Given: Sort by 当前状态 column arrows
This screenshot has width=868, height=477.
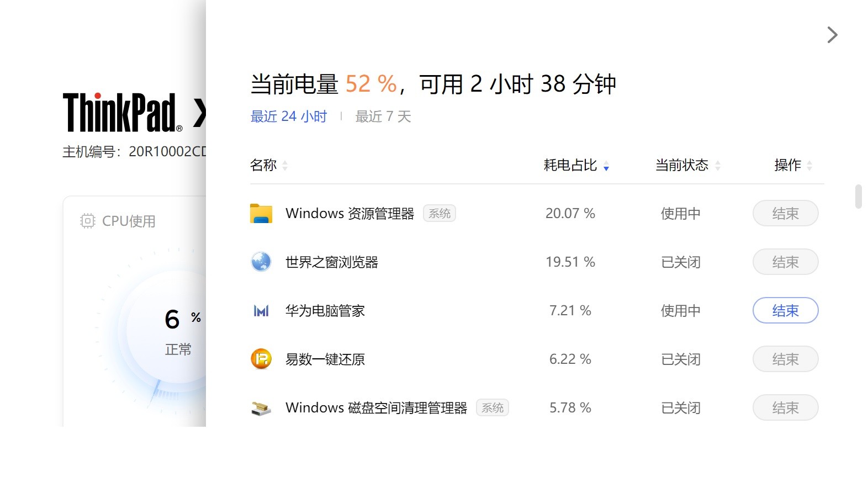Looking at the screenshot, I should [718, 165].
